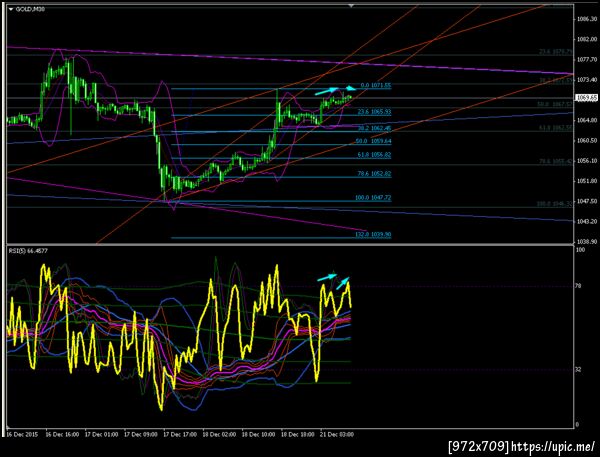Click the highlighted current price label 1069.65
The image size is (600, 457).
[x=587, y=98]
